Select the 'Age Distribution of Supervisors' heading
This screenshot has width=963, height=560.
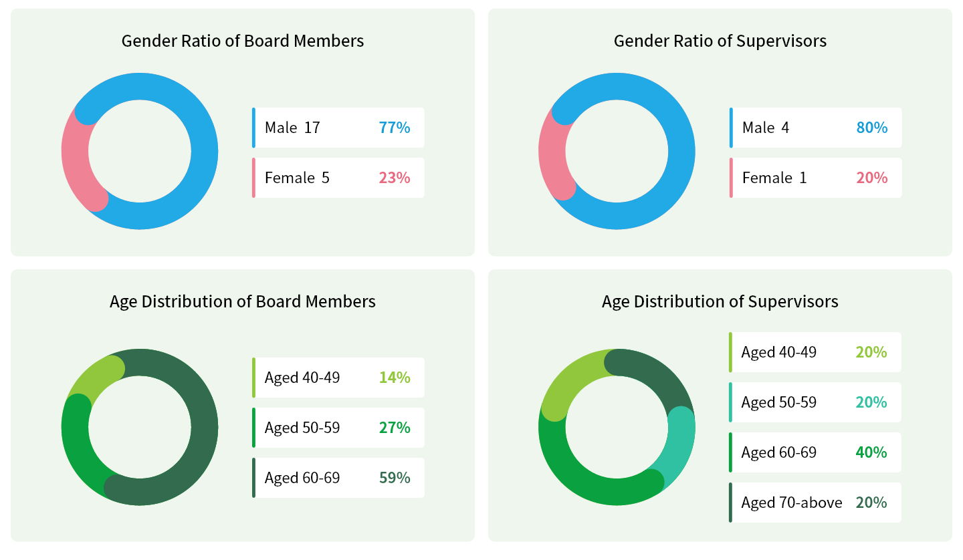[x=720, y=301]
